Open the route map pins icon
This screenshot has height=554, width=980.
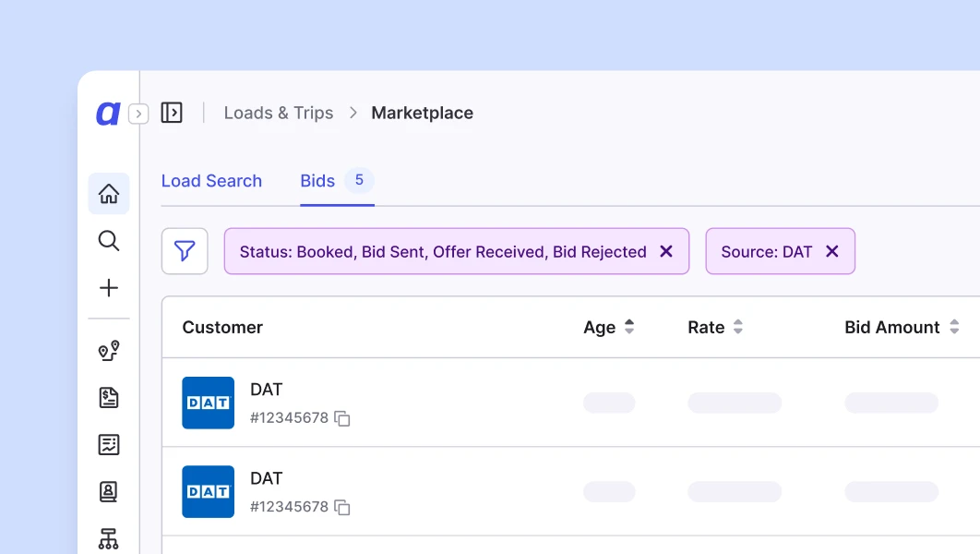click(109, 351)
